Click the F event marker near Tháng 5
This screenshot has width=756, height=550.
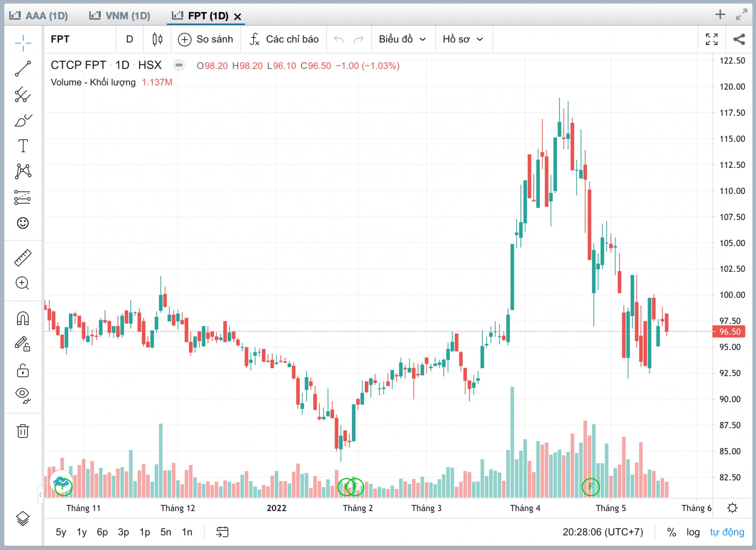(x=591, y=486)
